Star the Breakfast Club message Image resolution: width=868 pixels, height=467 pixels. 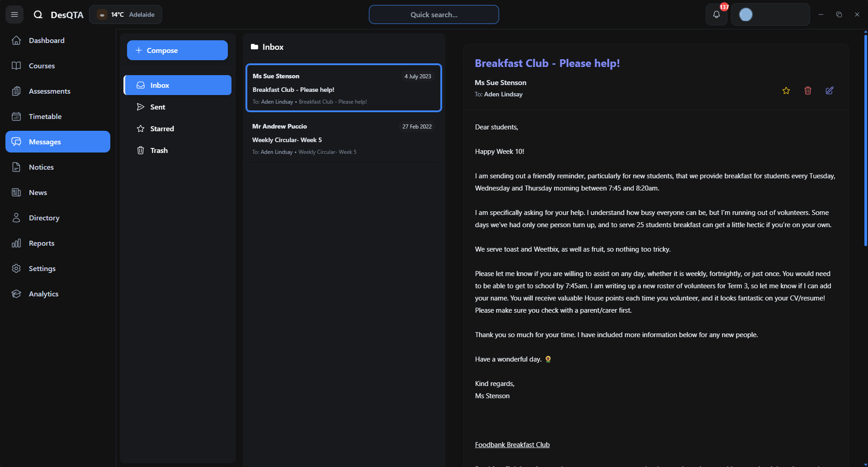point(786,91)
